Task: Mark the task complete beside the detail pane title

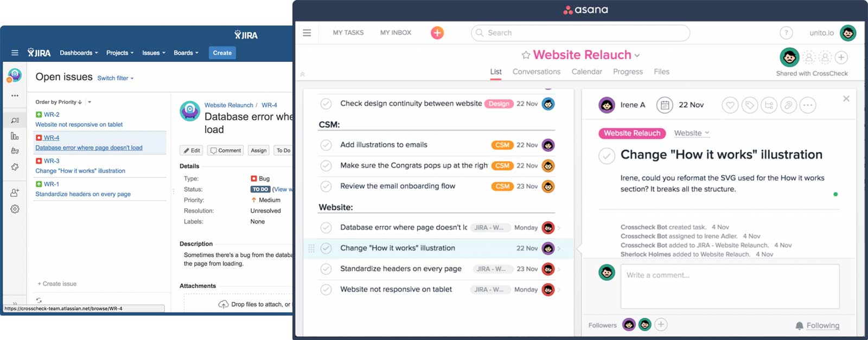Action: (607, 156)
